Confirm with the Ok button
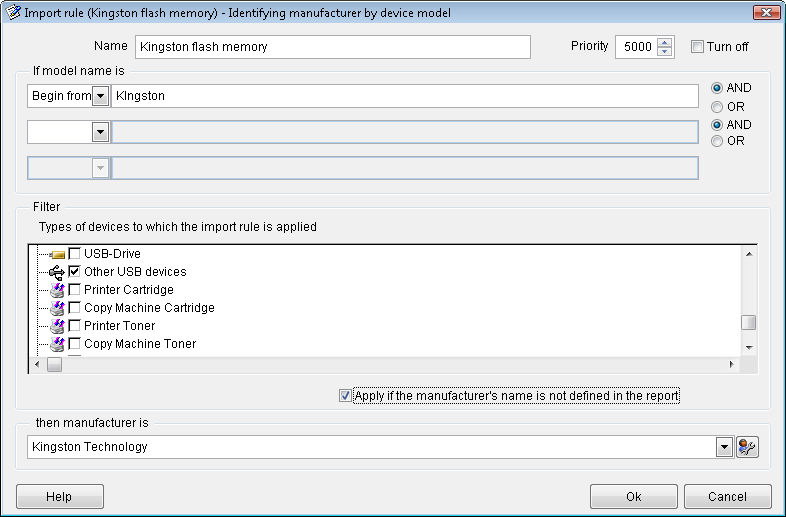Screen dimensions: 786x517 (x=634, y=497)
